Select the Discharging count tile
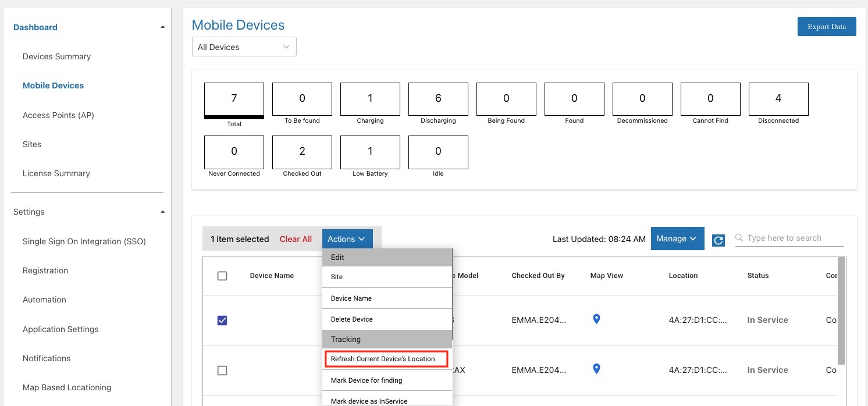868x406 pixels. tap(438, 98)
